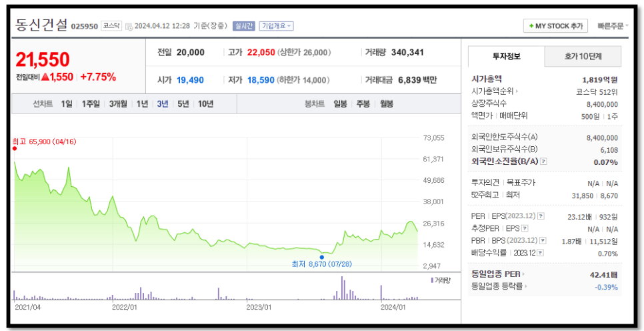Image resolution: width=644 pixels, height=331 pixels.
Task: Switch to the 호가10단계 tab
Action: (583, 56)
